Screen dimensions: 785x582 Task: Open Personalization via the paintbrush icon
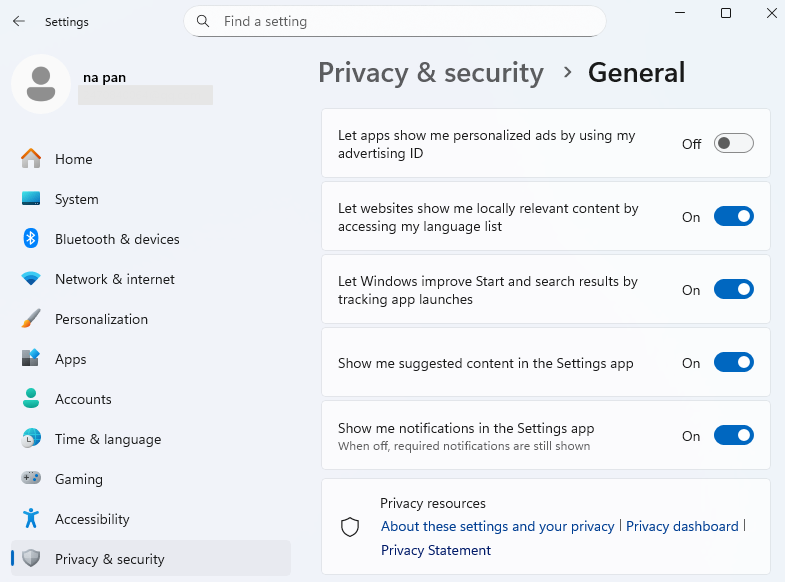point(31,319)
